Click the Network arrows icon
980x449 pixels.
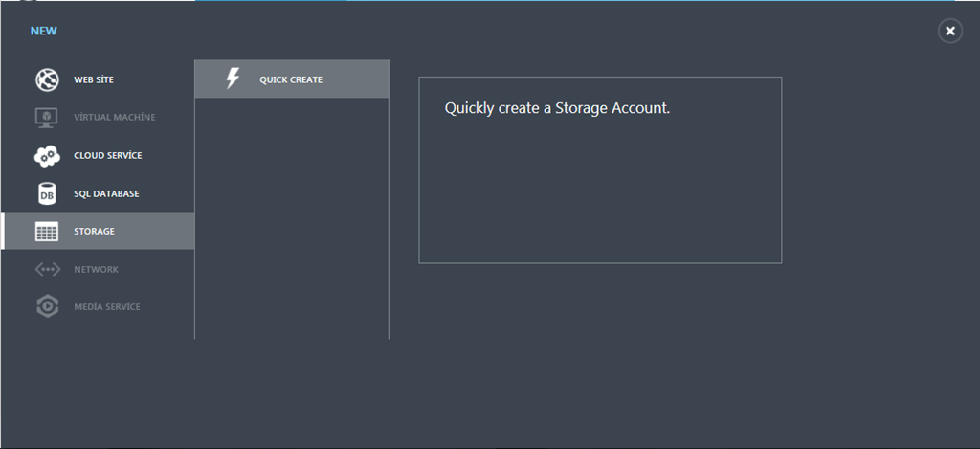pos(48,270)
